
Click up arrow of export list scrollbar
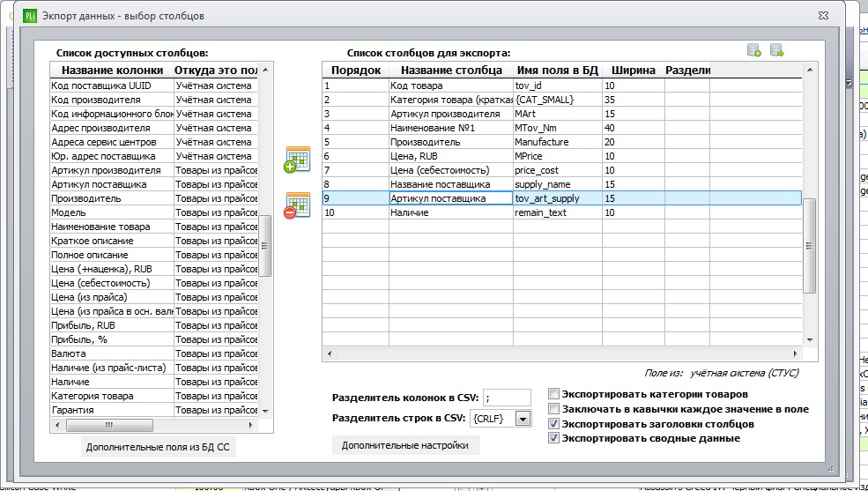click(x=809, y=70)
